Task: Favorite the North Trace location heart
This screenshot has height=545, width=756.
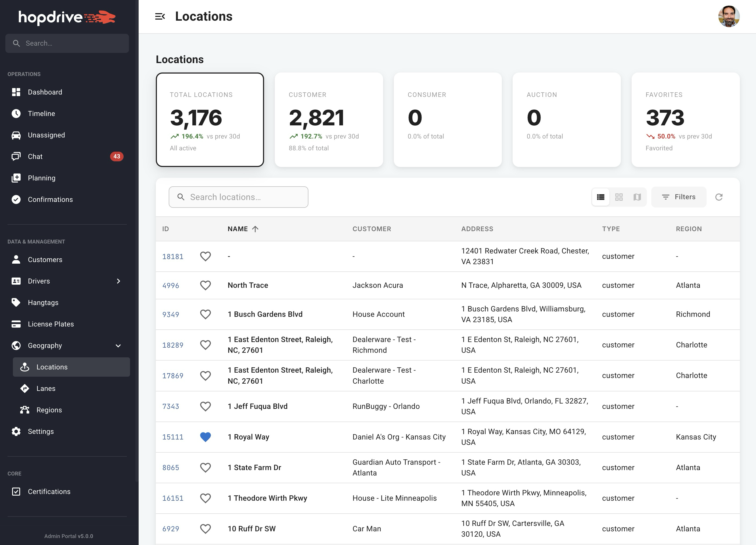Action: [205, 285]
